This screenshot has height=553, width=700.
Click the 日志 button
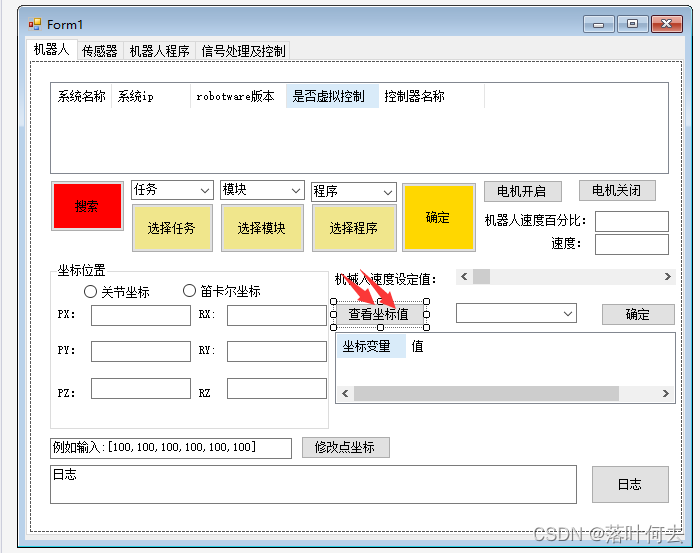[x=630, y=485]
